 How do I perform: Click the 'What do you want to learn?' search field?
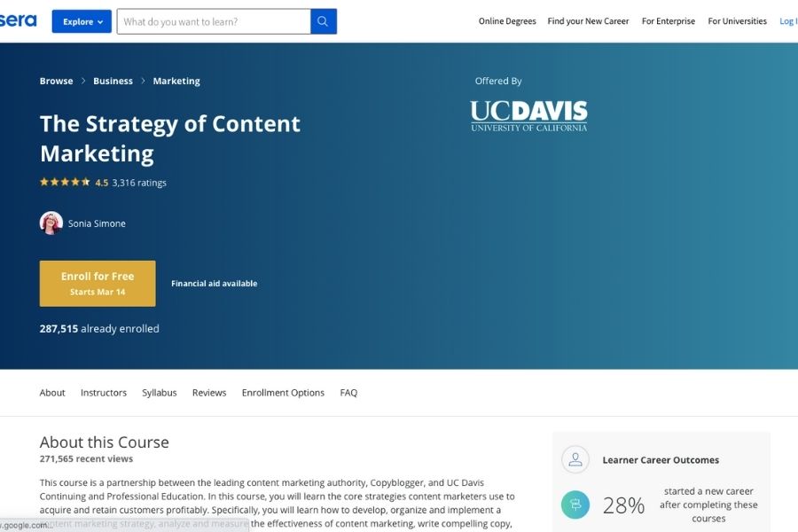214,21
